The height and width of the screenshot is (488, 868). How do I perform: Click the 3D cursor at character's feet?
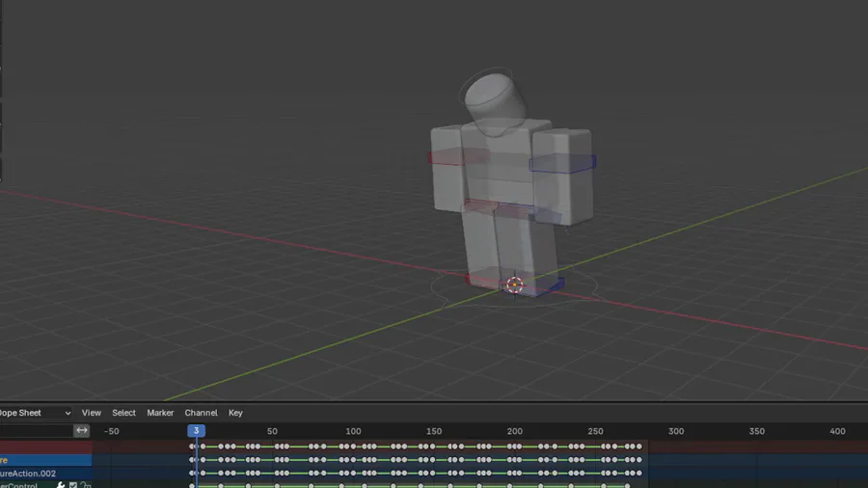[514, 285]
